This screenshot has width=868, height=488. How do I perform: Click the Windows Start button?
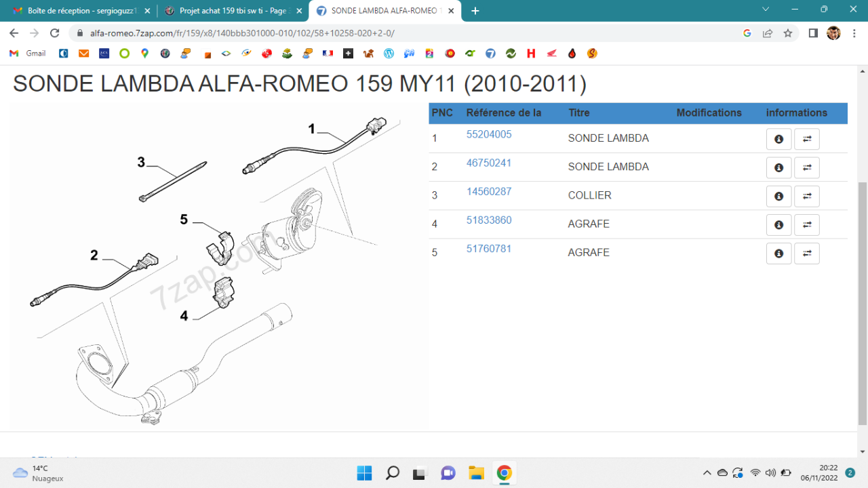coord(364,473)
